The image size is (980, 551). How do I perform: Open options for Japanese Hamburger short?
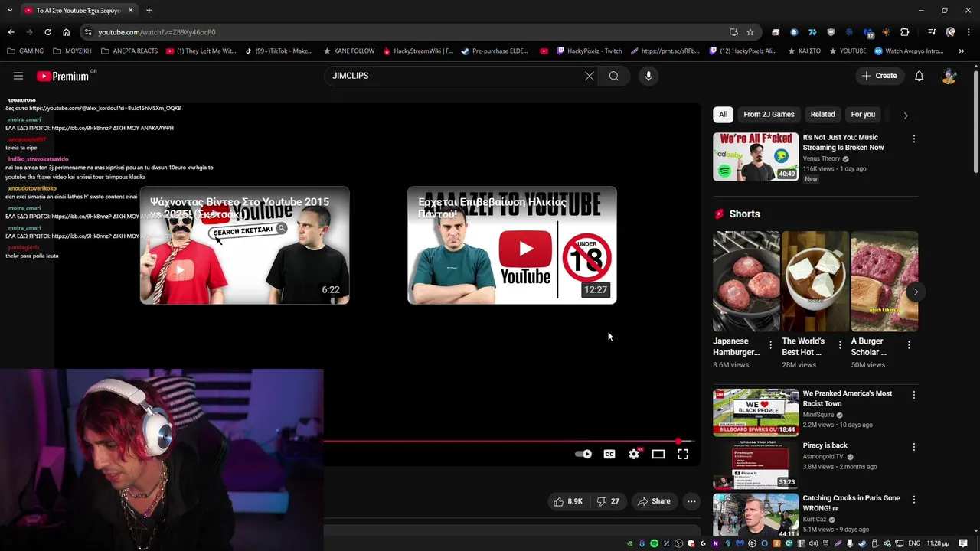click(x=771, y=345)
